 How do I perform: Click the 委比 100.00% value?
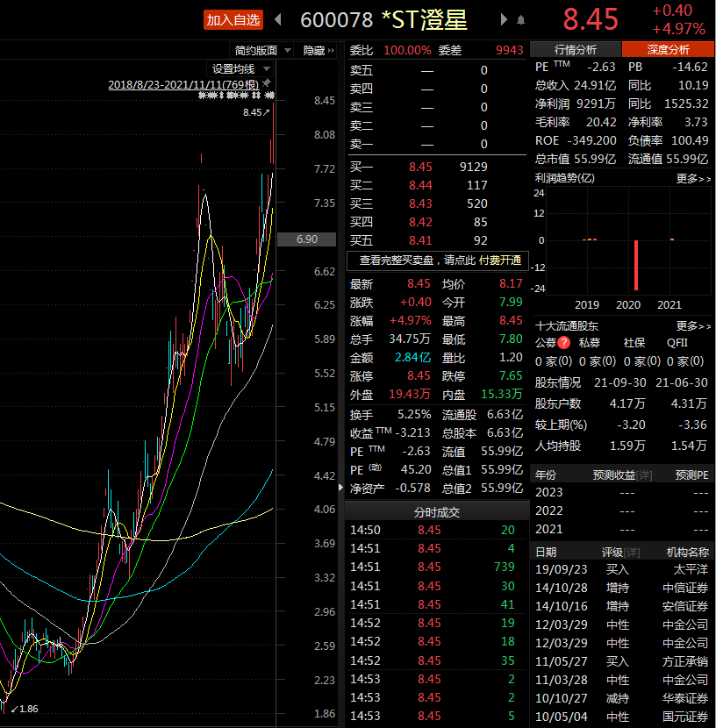(x=407, y=50)
